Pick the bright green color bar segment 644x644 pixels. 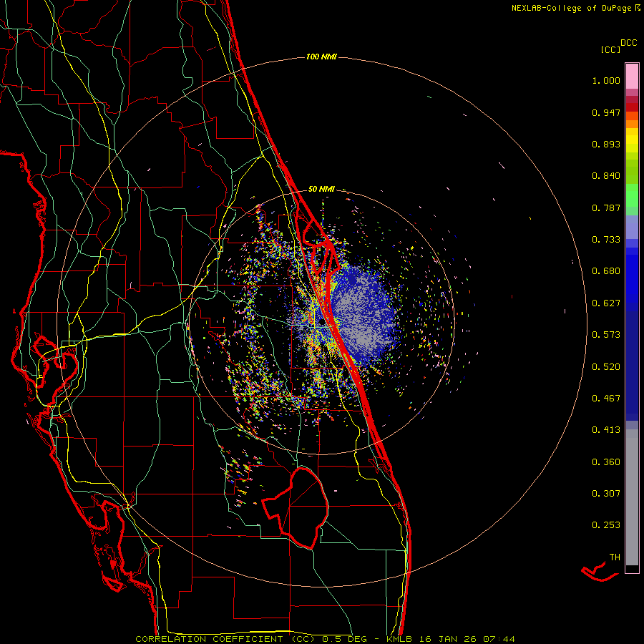pyautogui.click(x=632, y=195)
